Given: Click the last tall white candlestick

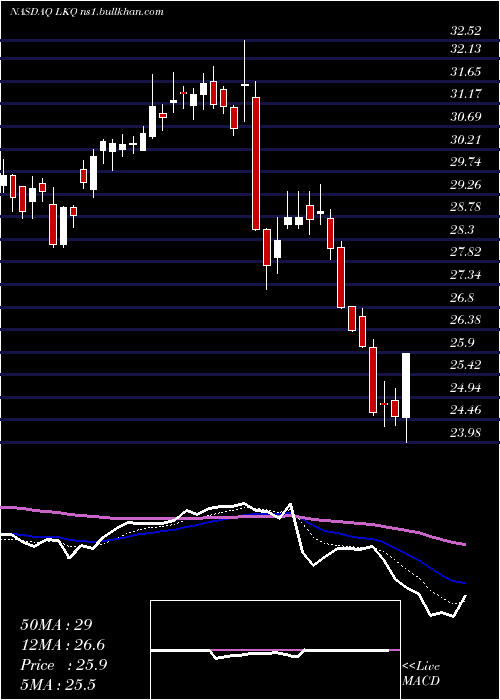Looking at the screenshot, I should tap(406, 385).
